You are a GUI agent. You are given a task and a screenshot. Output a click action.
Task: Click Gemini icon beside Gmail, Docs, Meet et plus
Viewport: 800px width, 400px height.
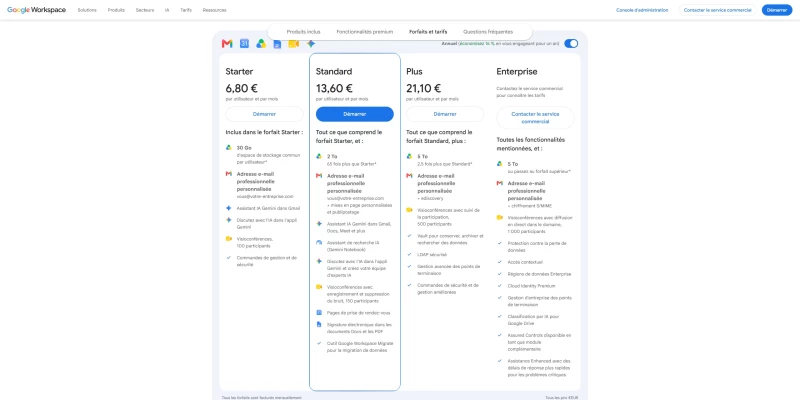point(319,223)
